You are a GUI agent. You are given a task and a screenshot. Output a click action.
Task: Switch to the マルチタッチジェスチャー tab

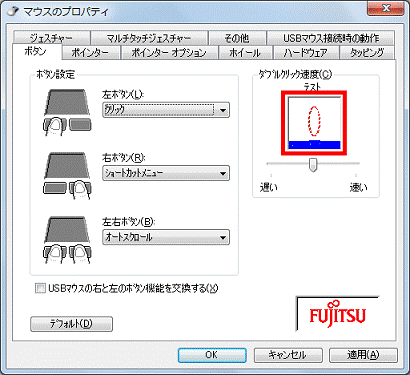149,38
